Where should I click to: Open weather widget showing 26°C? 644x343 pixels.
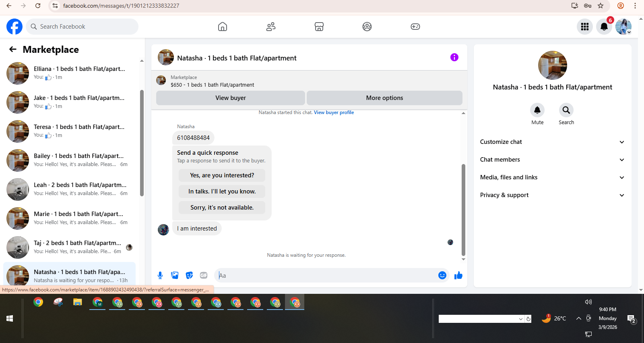554,318
